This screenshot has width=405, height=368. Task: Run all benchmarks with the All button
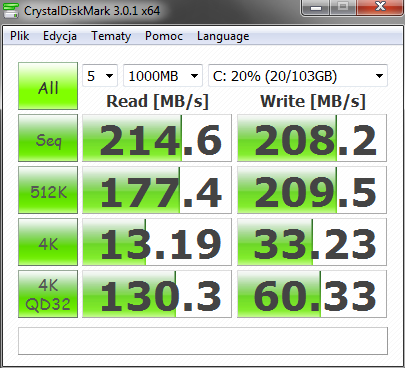48,86
